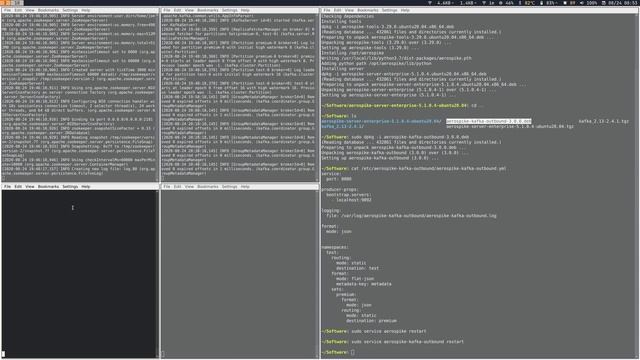Open View menu in bottom-left black terminal

30,187
